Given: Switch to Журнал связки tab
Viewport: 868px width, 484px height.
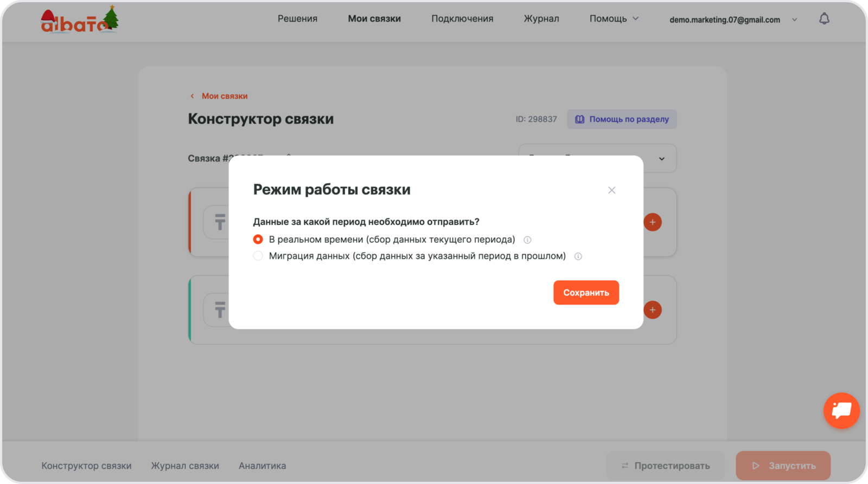Looking at the screenshot, I should pyautogui.click(x=185, y=466).
